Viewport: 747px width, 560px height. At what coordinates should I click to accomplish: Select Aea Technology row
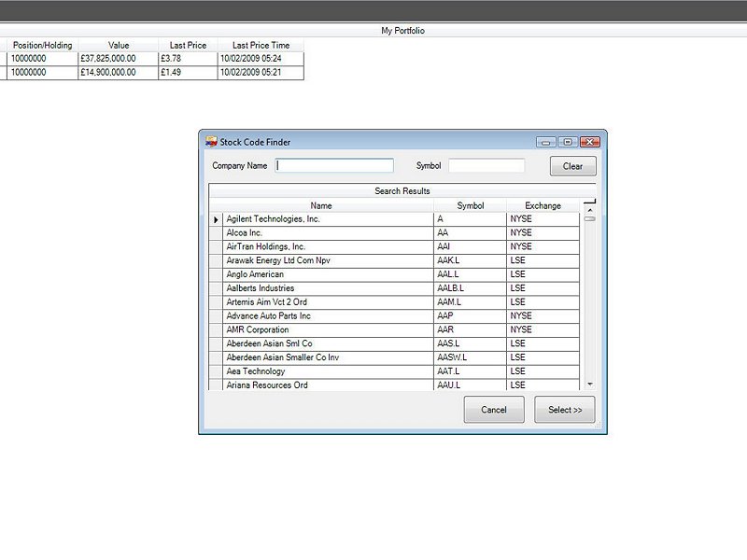(x=394, y=371)
